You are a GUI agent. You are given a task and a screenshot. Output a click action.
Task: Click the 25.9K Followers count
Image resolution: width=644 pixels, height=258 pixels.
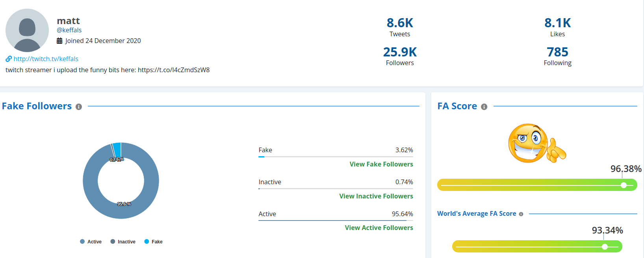tap(400, 52)
